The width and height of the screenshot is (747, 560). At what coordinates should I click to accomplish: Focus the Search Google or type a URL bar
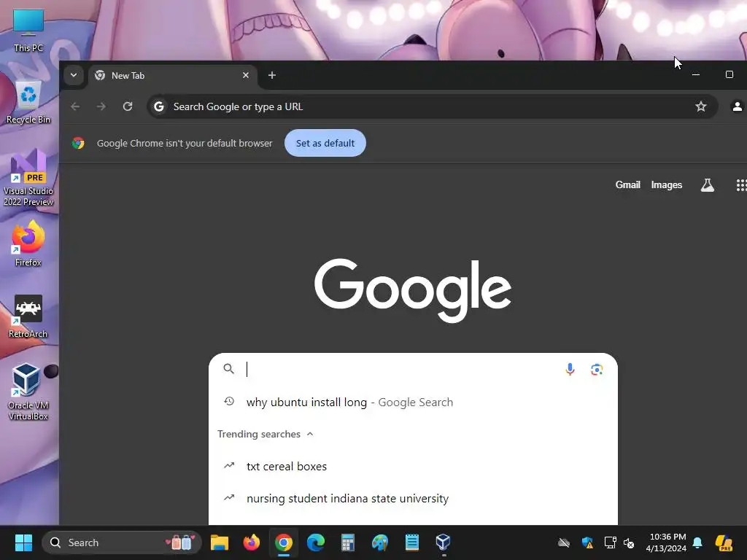(x=432, y=106)
